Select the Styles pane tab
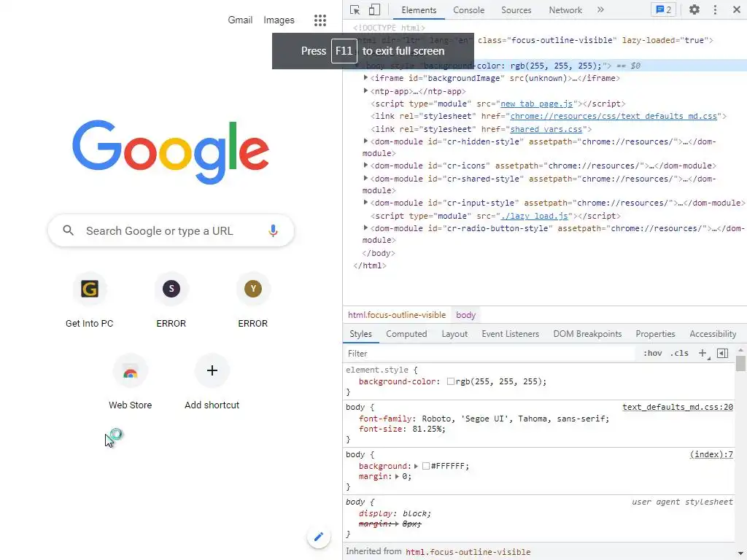The image size is (747, 560). click(x=360, y=334)
